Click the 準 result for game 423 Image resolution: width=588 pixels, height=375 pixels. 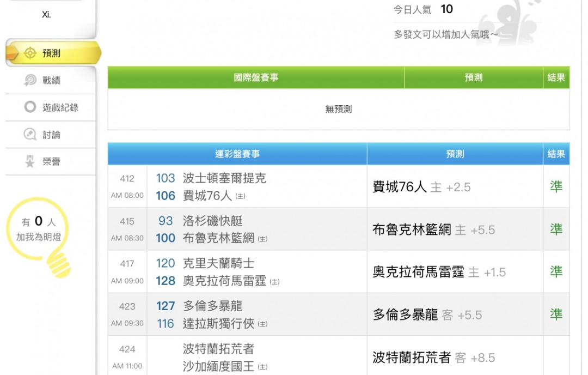click(556, 314)
